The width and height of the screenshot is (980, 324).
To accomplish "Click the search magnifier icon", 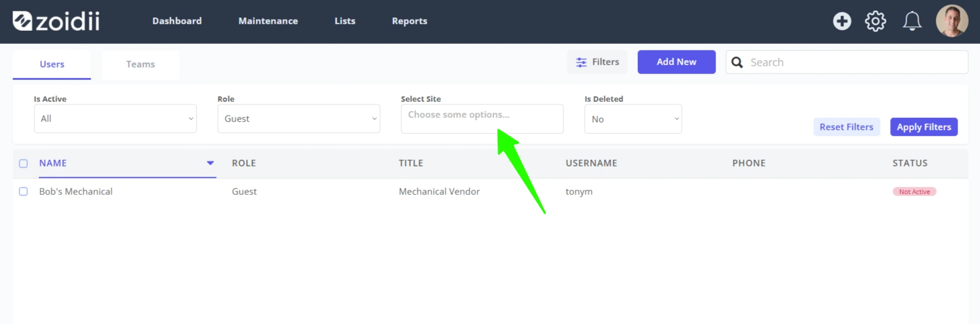I will (737, 62).
